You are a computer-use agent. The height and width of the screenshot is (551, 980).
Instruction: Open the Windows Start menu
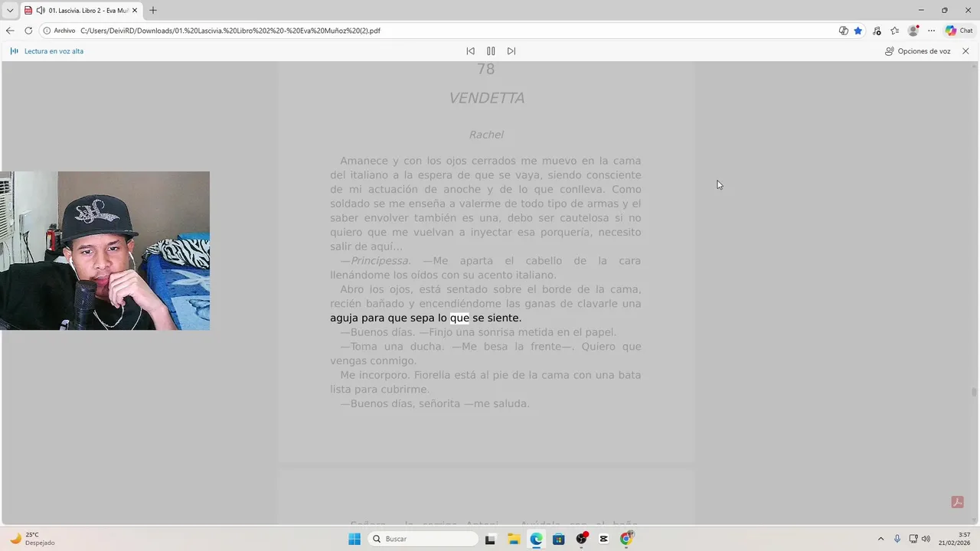tap(354, 539)
